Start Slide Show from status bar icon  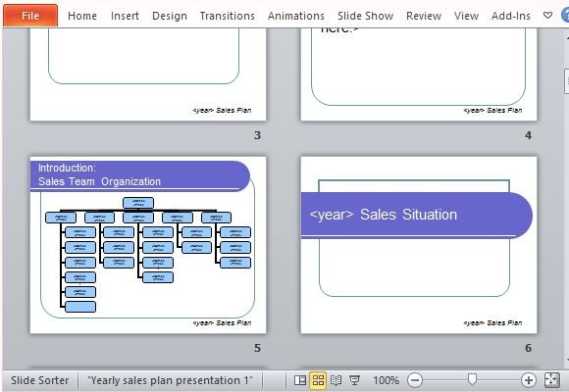click(x=354, y=380)
